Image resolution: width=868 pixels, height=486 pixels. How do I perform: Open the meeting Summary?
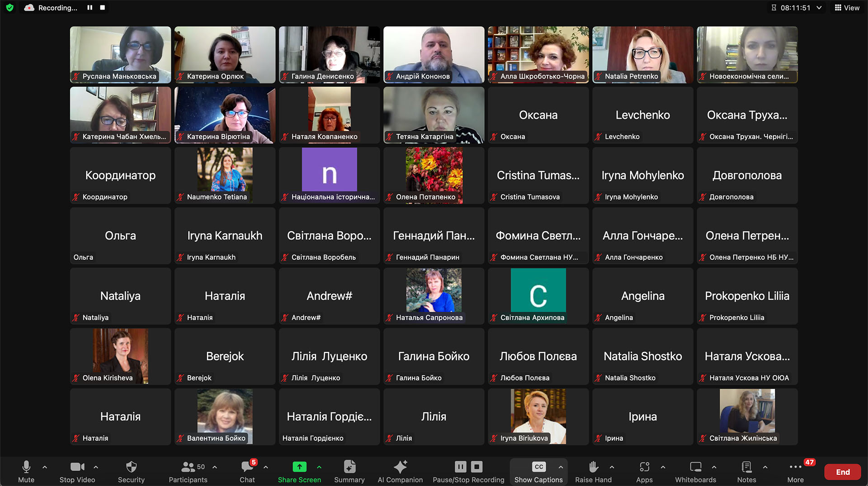click(x=349, y=467)
